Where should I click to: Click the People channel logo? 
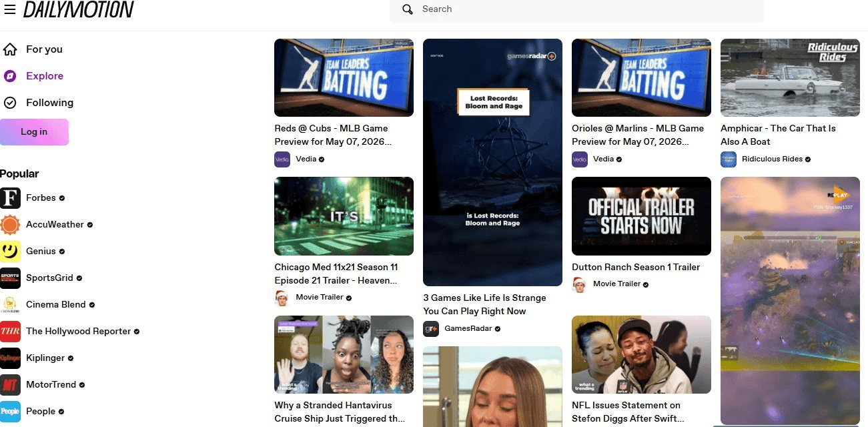(x=10, y=412)
